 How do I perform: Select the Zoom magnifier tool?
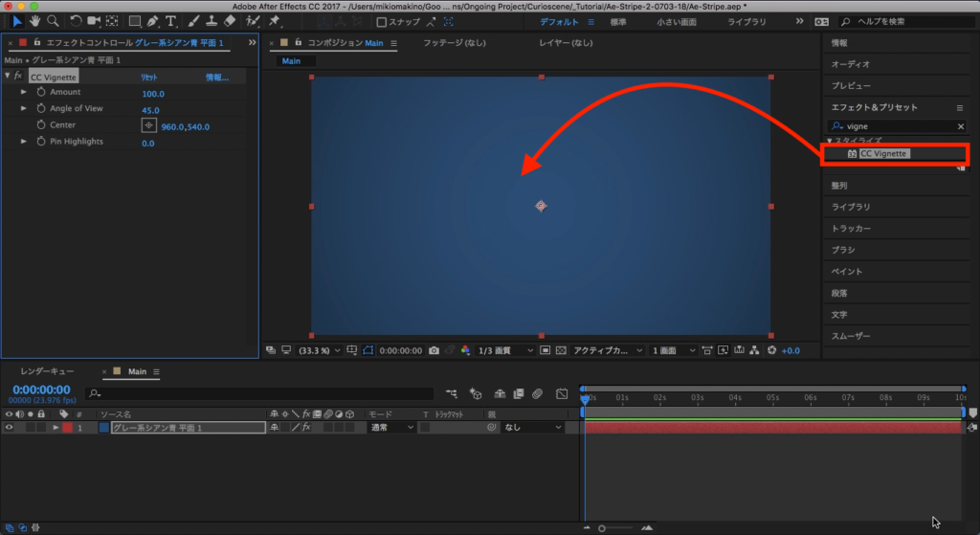click(53, 21)
